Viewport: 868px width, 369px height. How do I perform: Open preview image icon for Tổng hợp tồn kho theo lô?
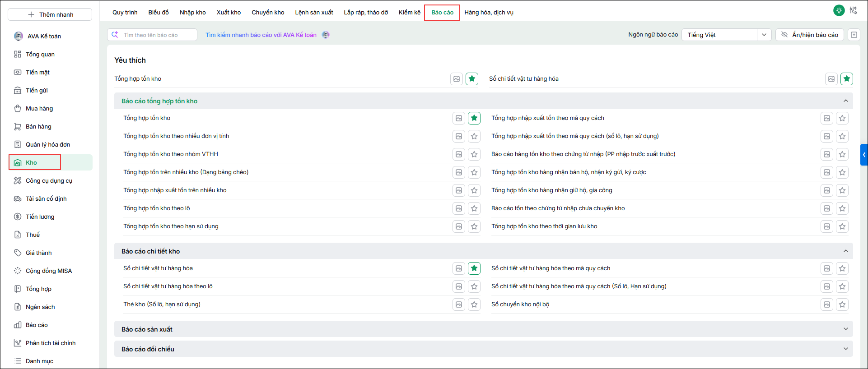click(459, 208)
